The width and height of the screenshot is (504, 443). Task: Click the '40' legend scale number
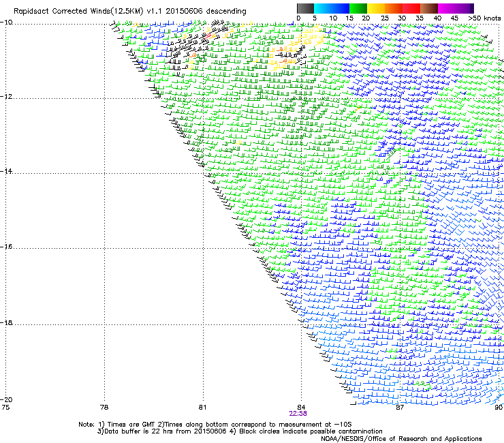(437, 18)
